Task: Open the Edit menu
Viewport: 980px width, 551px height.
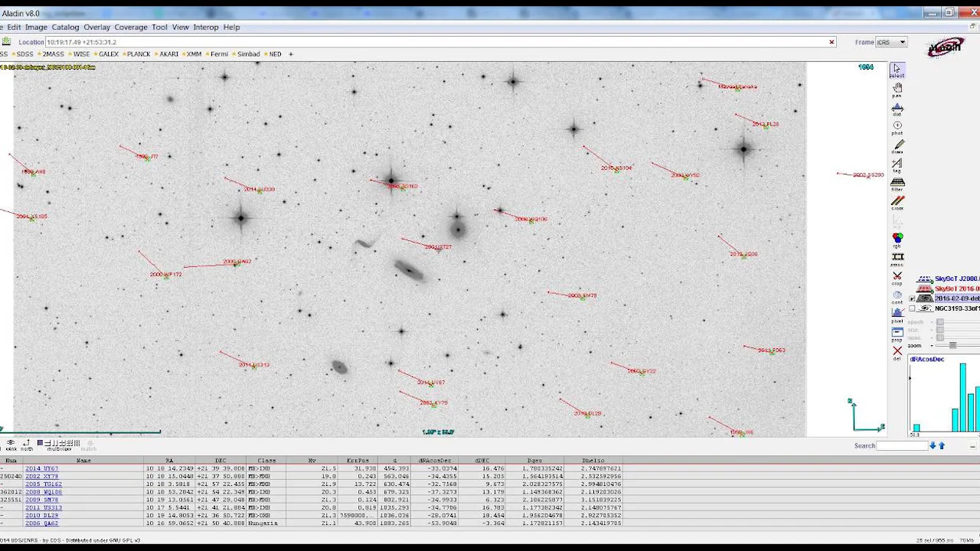Action: (x=14, y=27)
